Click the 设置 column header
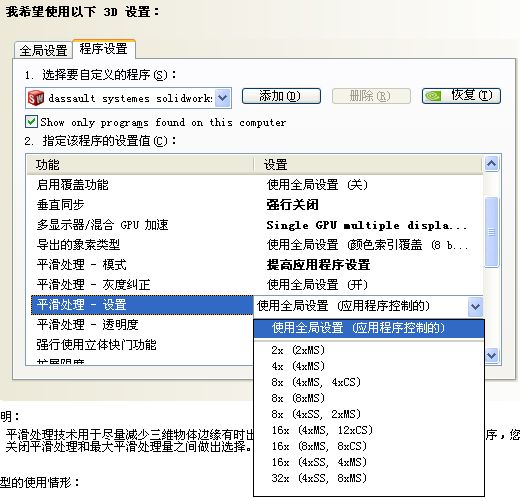This screenshot has width=520, height=501. pos(368,165)
